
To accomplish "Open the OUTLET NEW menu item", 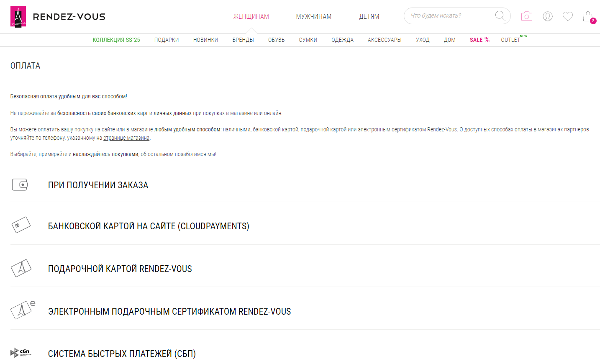I will tap(514, 39).
